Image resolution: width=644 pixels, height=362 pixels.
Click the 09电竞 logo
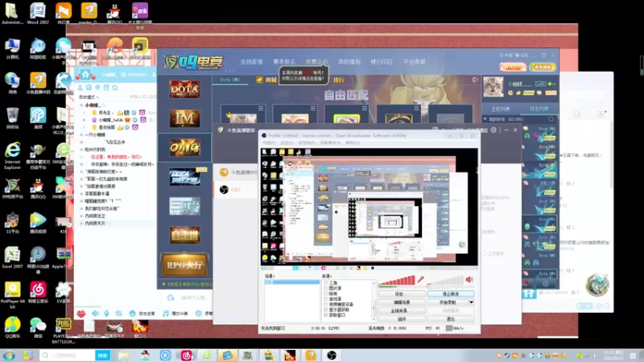(x=193, y=62)
